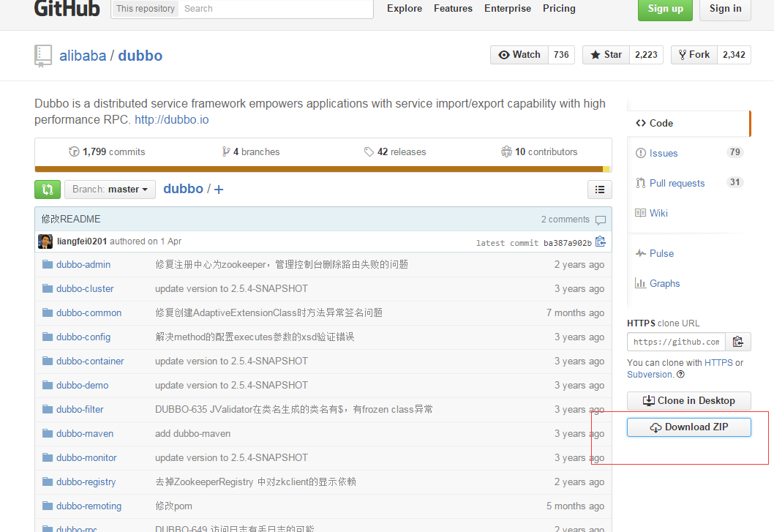774x532 pixels.
Task: Click the 79 Issues counter badge
Action: [735, 152]
